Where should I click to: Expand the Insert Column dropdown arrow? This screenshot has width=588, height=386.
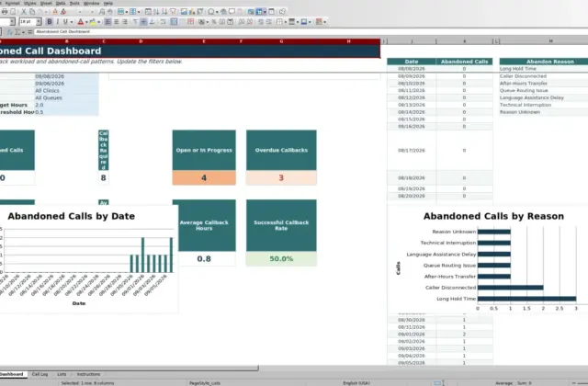[139, 12]
